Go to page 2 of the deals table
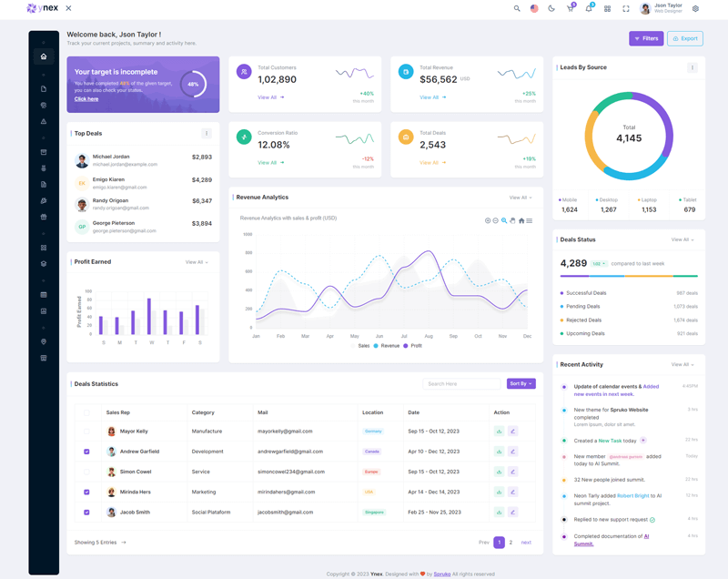The image size is (728, 579). [x=511, y=543]
